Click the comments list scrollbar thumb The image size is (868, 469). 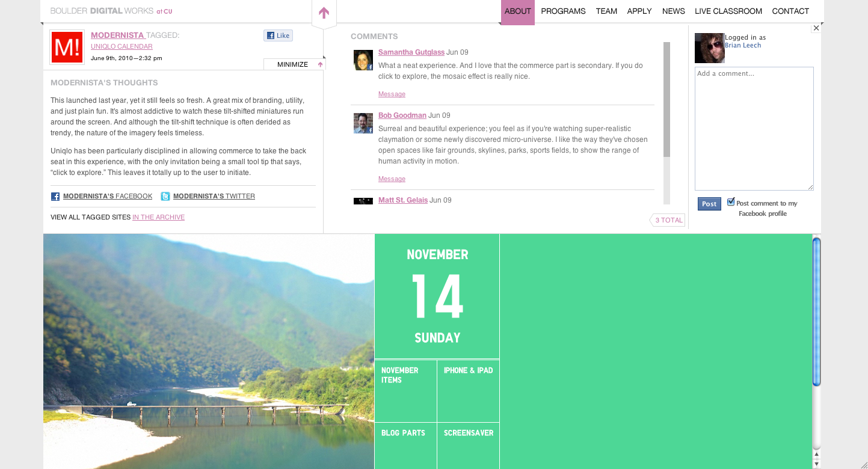point(666,99)
